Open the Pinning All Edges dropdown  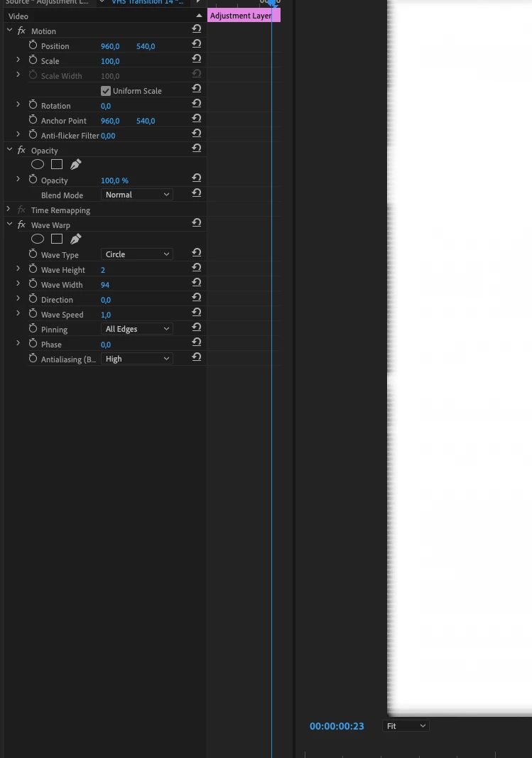tap(137, 329)
